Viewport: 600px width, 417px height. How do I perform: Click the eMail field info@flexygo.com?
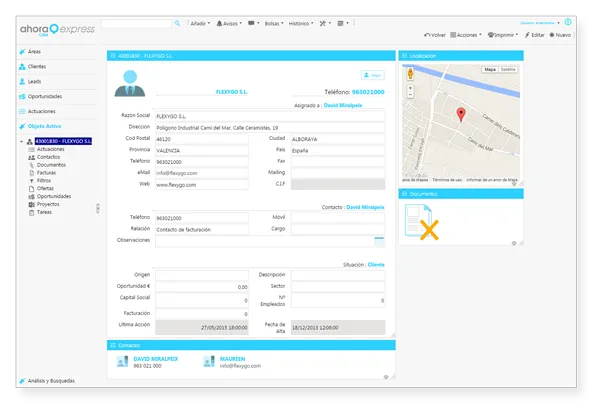202,173
